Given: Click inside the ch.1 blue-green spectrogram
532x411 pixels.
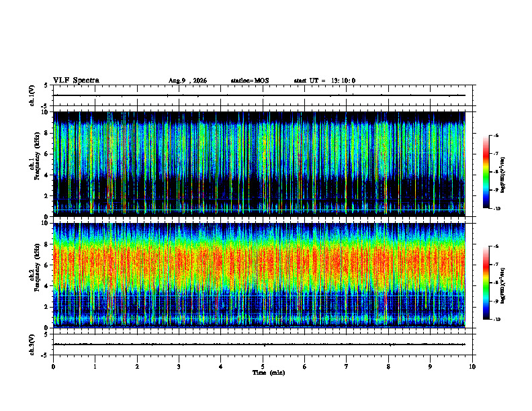Looking at the screenshot, I should [259, 164].
